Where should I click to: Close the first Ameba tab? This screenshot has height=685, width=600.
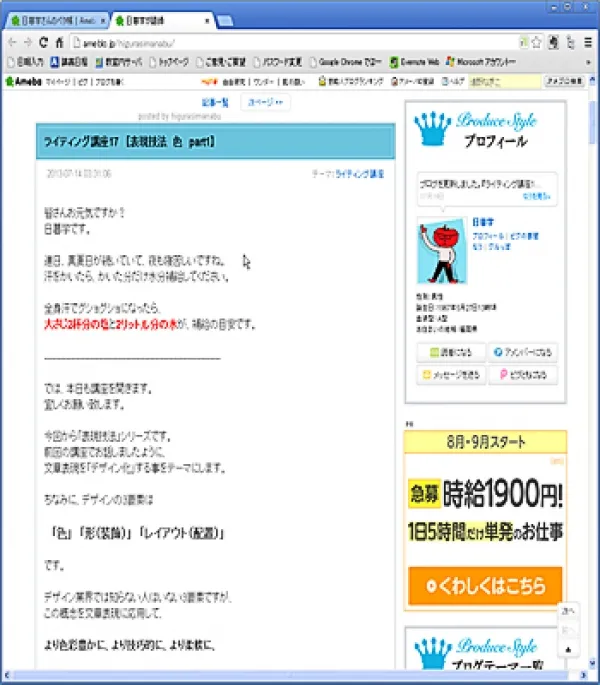point(103,21)
